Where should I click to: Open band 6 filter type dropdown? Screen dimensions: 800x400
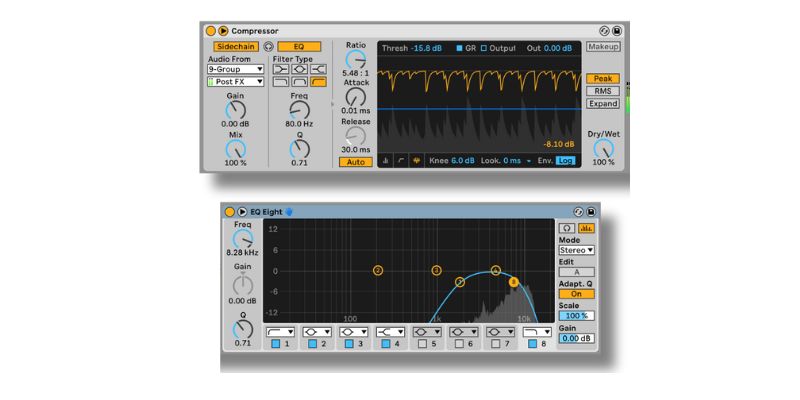coord(464,332)
